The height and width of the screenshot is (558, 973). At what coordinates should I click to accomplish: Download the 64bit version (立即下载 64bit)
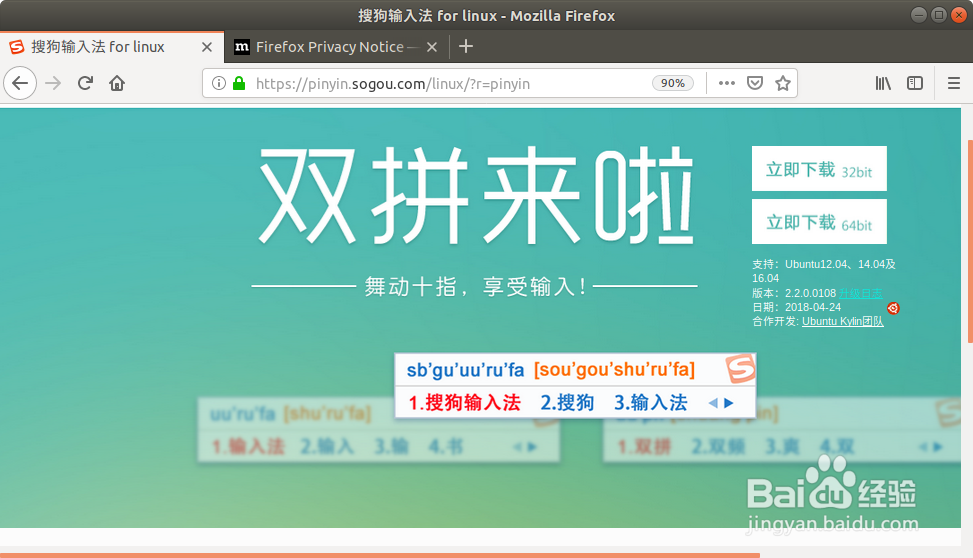point(819,222)
